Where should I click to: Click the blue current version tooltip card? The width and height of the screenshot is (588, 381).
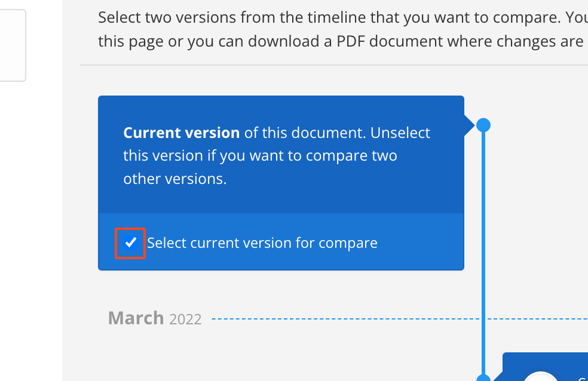coord(281,154)
